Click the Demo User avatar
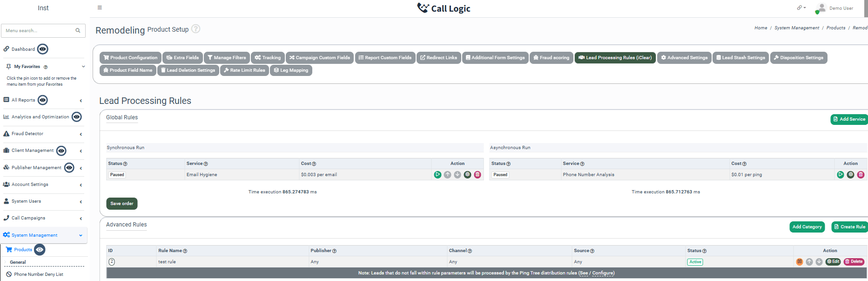 pyautogui.click(x=821, y=8)
